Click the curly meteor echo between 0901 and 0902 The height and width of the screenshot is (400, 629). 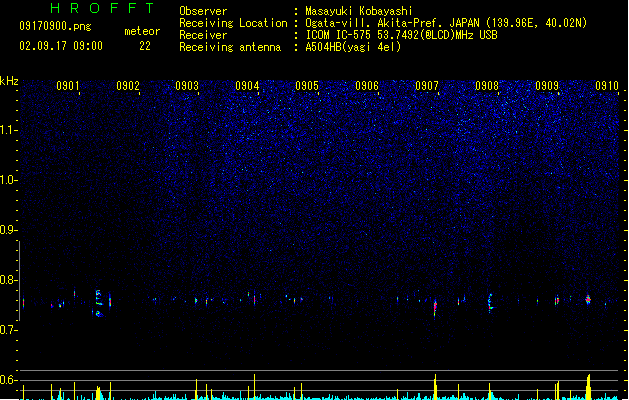pyautogui.click(x=99, y=303)
